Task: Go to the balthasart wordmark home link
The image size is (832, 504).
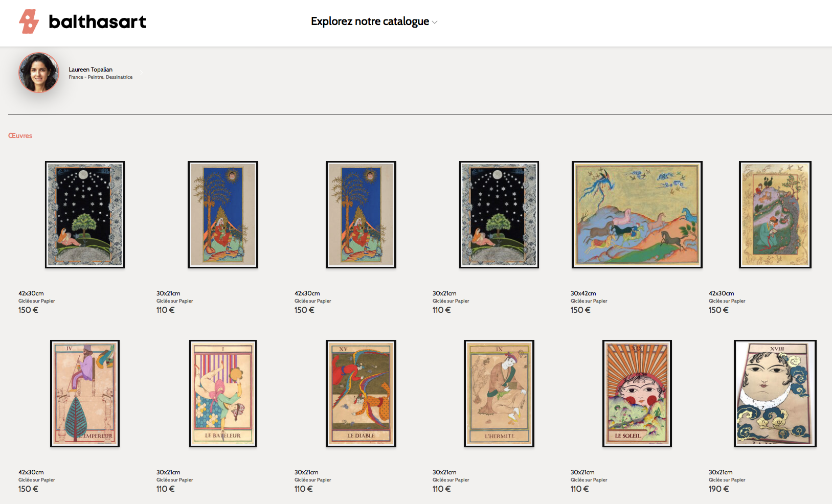Action: coord(97,21)
